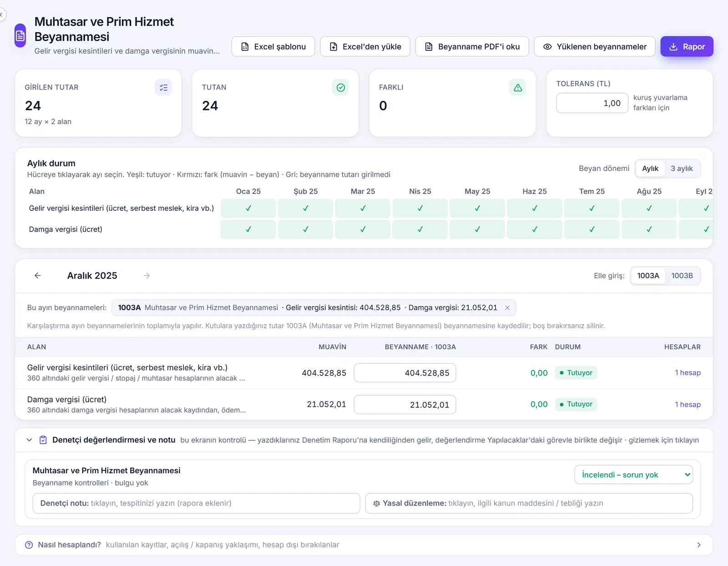Click the green check-circle icon in Tutan card

340,88
